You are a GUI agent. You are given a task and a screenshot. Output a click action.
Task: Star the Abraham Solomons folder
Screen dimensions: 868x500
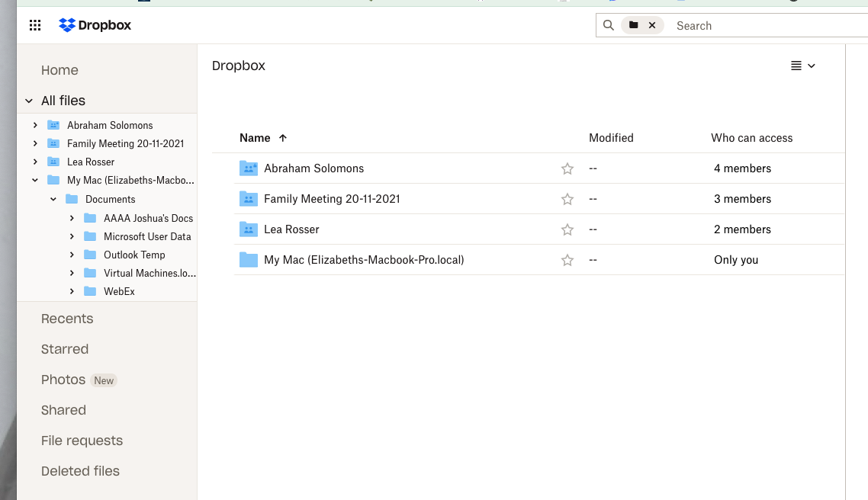[567, 168]
